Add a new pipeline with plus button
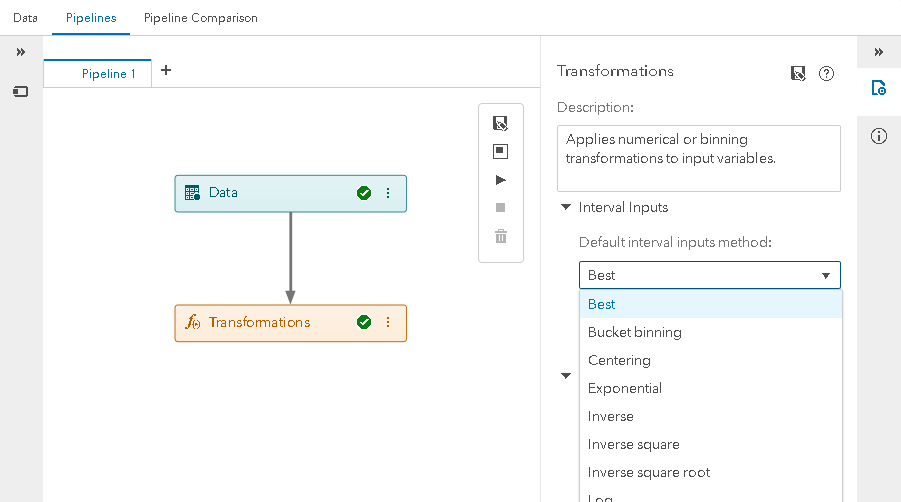This screenshot has width=901, height=502. pos(166,70)
